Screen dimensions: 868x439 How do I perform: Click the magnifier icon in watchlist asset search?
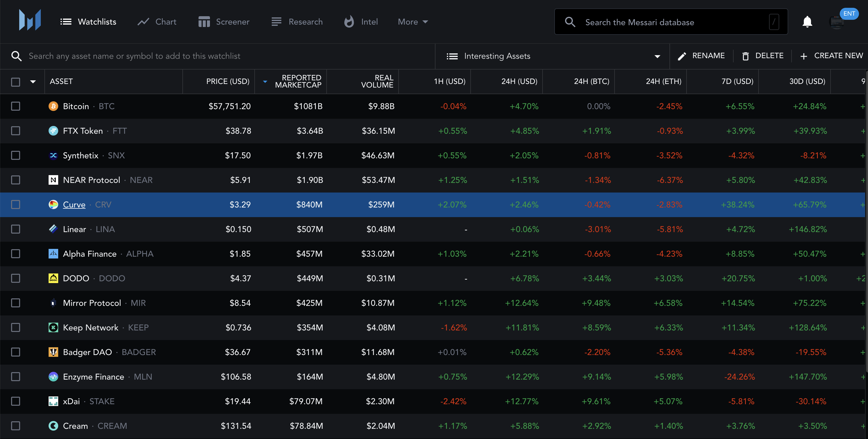pos(16,56)
